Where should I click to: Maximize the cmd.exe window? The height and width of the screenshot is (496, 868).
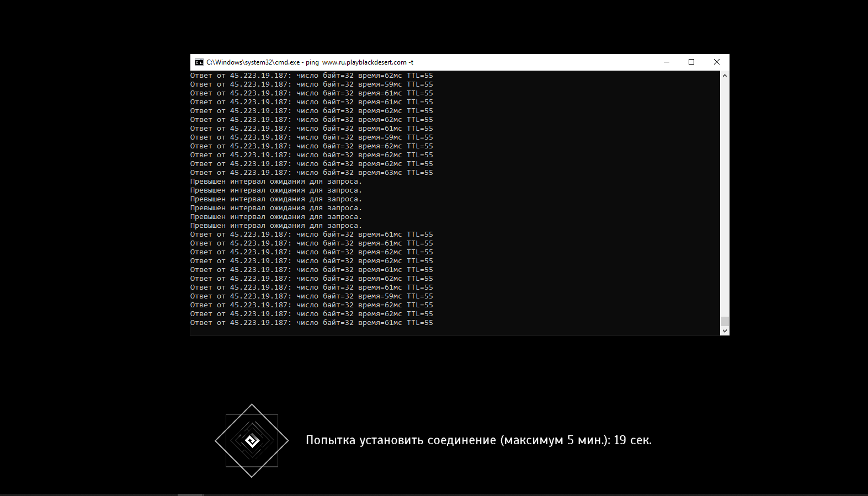pos(691,62)
